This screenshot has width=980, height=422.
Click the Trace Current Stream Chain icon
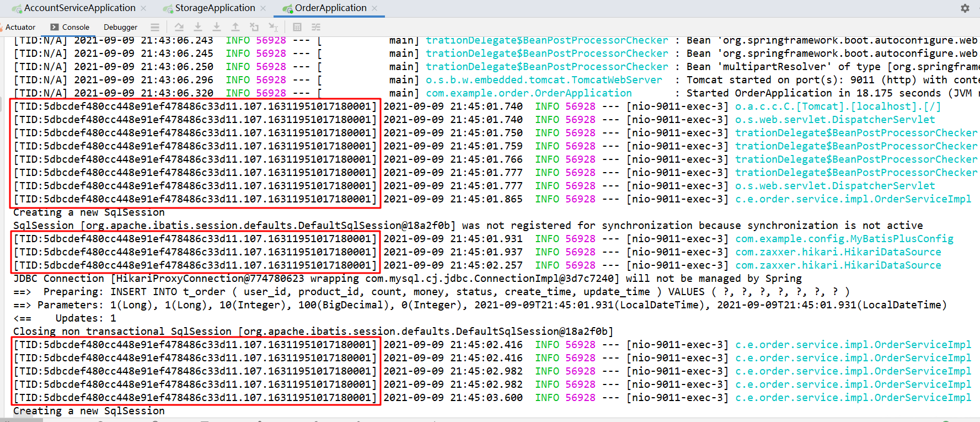pyautogui.click(x=316, y=27)
